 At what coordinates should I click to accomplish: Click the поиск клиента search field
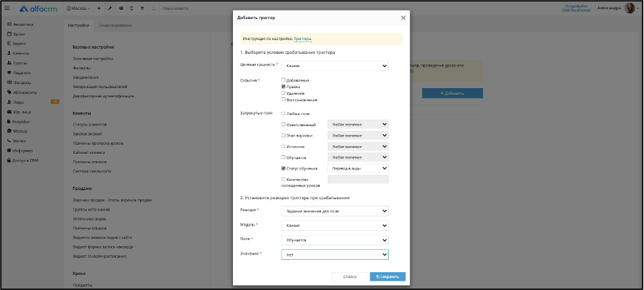point(176,8)
